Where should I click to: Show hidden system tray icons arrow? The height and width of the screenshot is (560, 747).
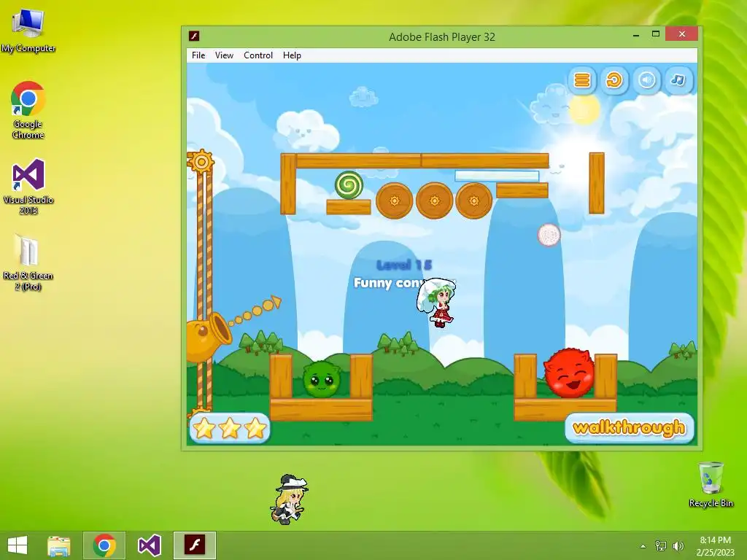pyautogui.click(x=643, y=546)
